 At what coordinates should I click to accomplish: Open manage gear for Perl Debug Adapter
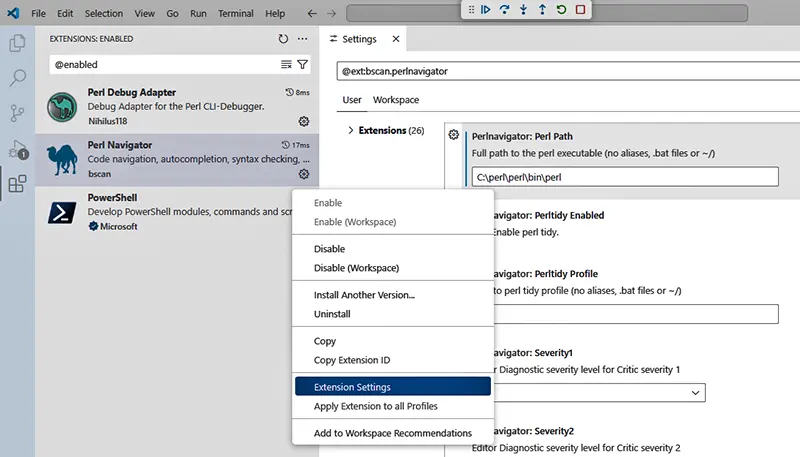tap(304, 121)
